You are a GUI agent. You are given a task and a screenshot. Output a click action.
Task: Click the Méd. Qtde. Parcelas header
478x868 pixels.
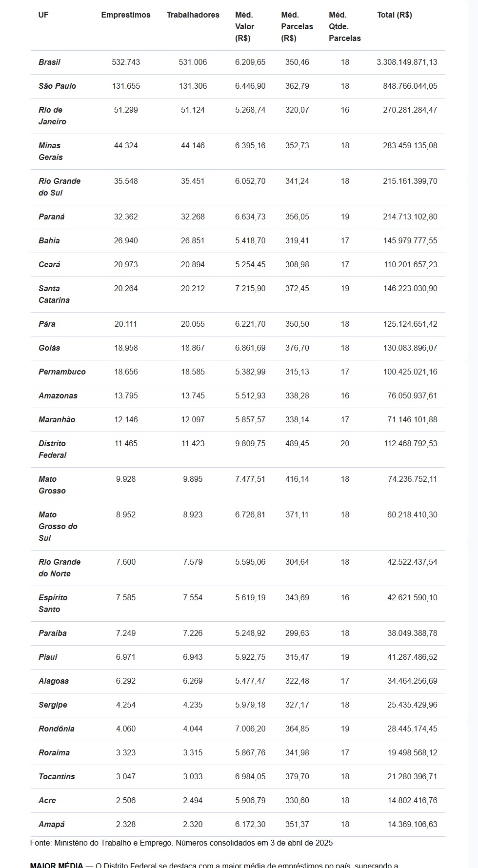pyautogui.click(x=345, y=26)
